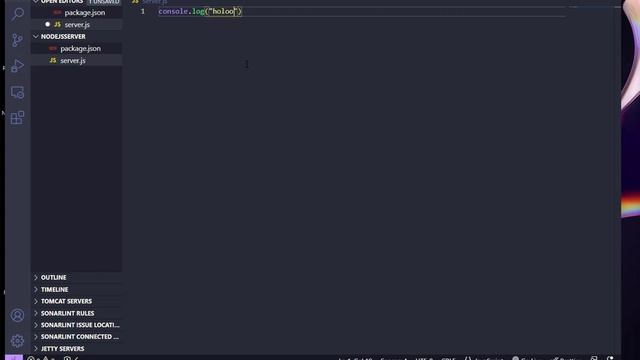This screenshot has height=360, width=640.
Task: Open the Remote Explorer view
Action: pyautogui.click(x=17, y=92)
